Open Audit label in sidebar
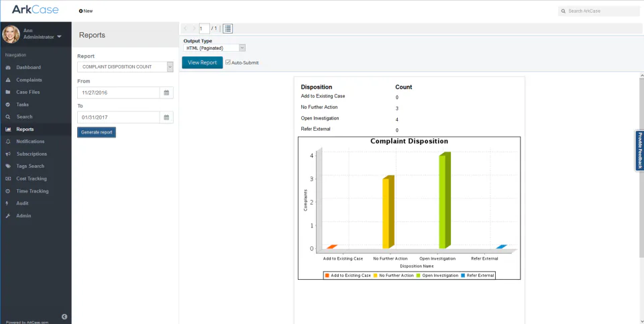644x324 pixels. click(x=22, y=203)
